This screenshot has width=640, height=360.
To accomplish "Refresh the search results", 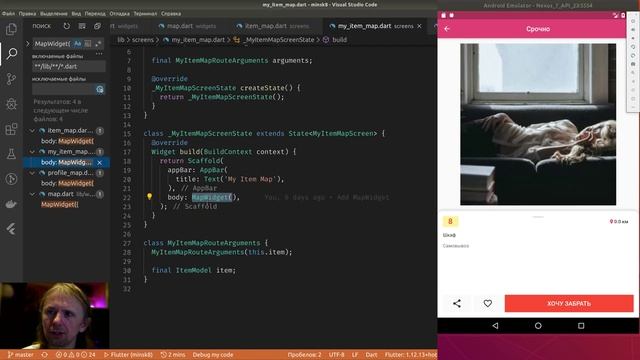I will pyautogui.click(x=67, y=26).
